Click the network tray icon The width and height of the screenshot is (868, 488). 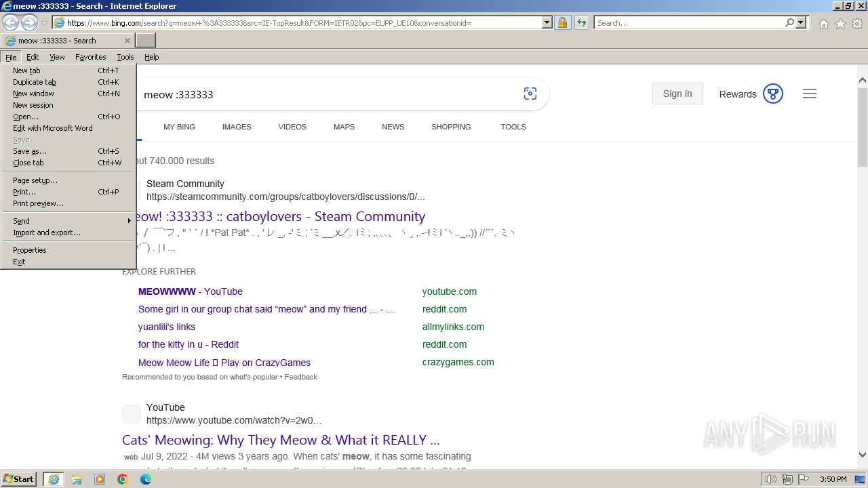pyautogui.click(x=787, y=479)
